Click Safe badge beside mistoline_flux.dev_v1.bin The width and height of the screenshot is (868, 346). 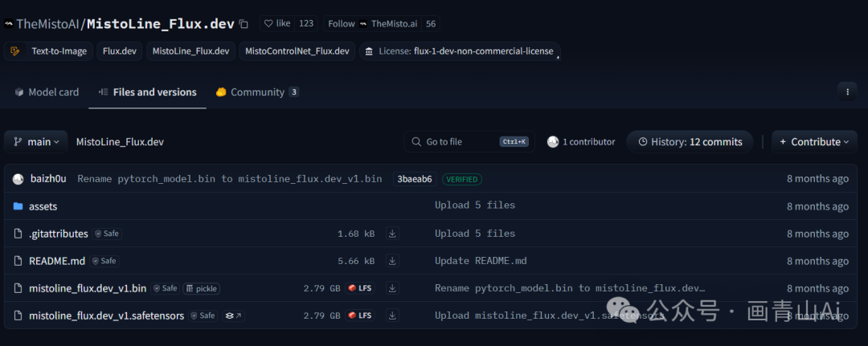click(x=166, y=288)
